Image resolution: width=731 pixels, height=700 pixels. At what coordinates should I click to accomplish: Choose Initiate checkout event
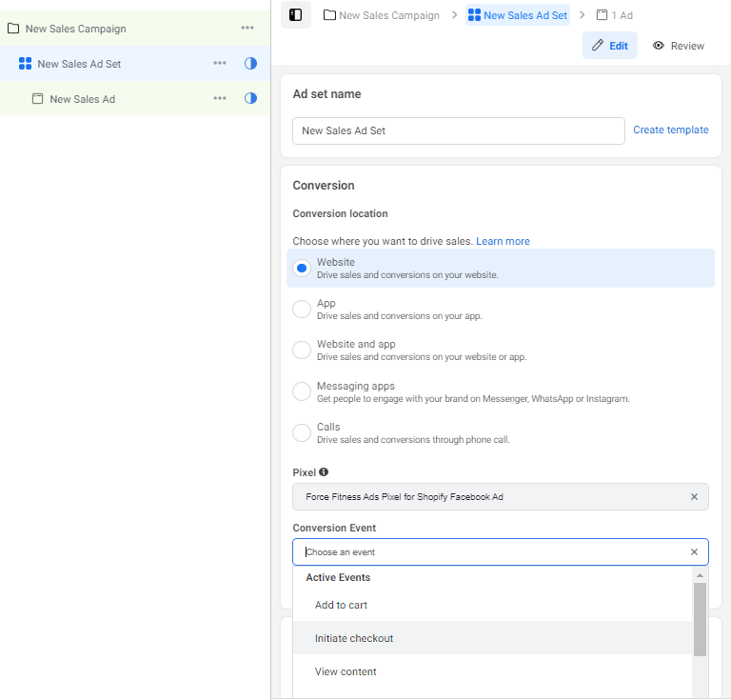tap(354, 638)
